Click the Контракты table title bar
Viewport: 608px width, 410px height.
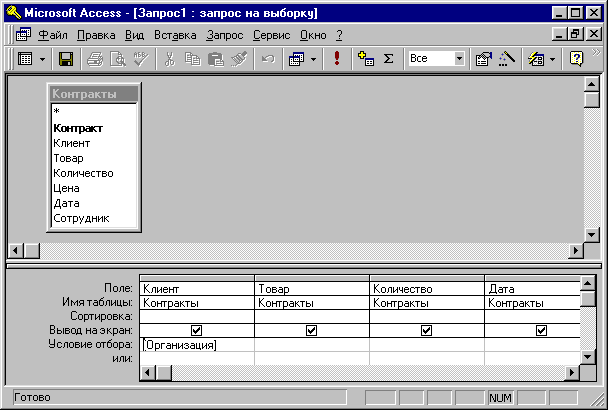click(94, 94)
